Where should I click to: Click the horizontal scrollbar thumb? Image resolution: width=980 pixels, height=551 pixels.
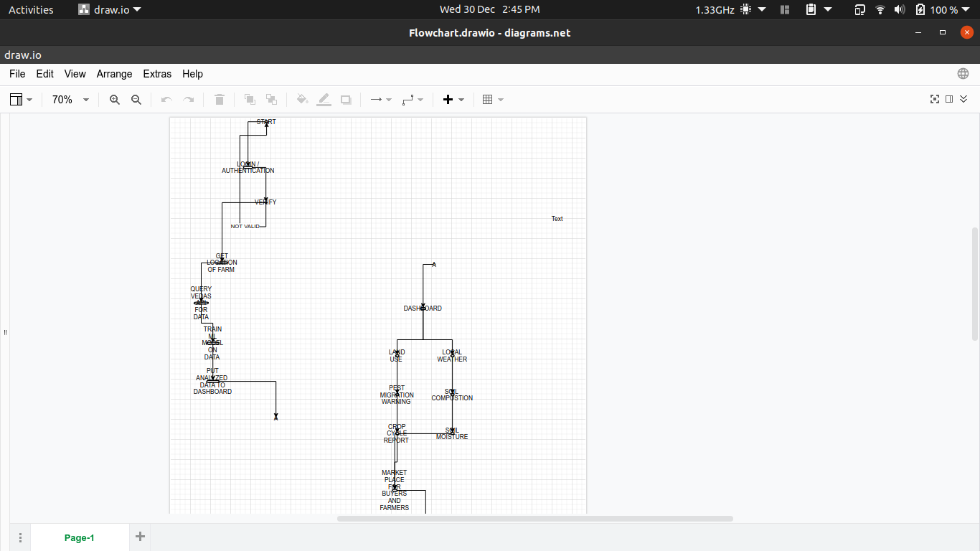point(535,518)
